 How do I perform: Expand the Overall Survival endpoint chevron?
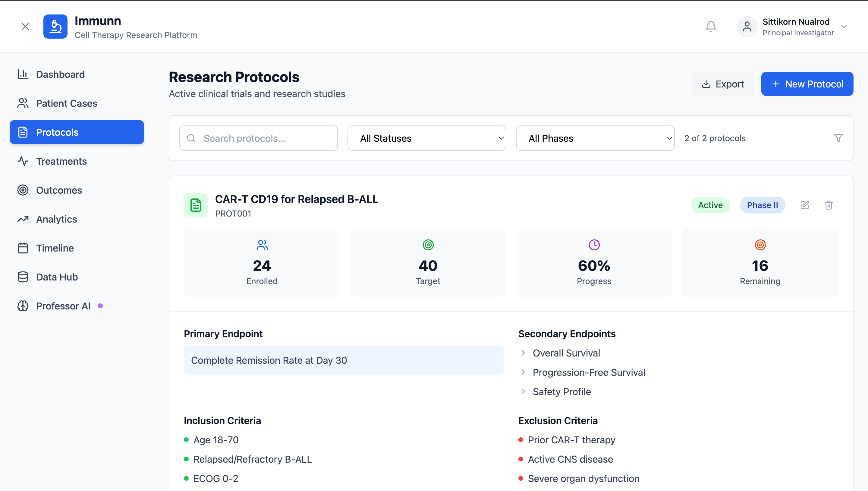click(x=523, y=353)
